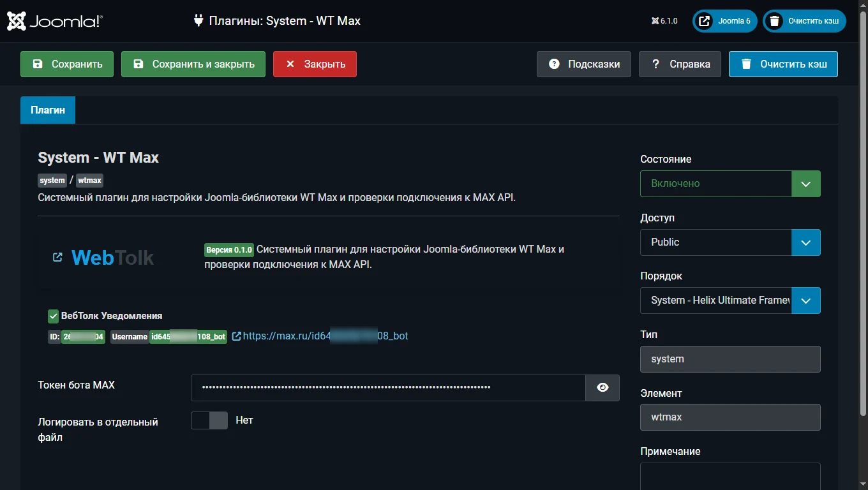868x490 pixels.
Task: Show the MAX bot token with eye icon
Action: [x=602, y=387]
